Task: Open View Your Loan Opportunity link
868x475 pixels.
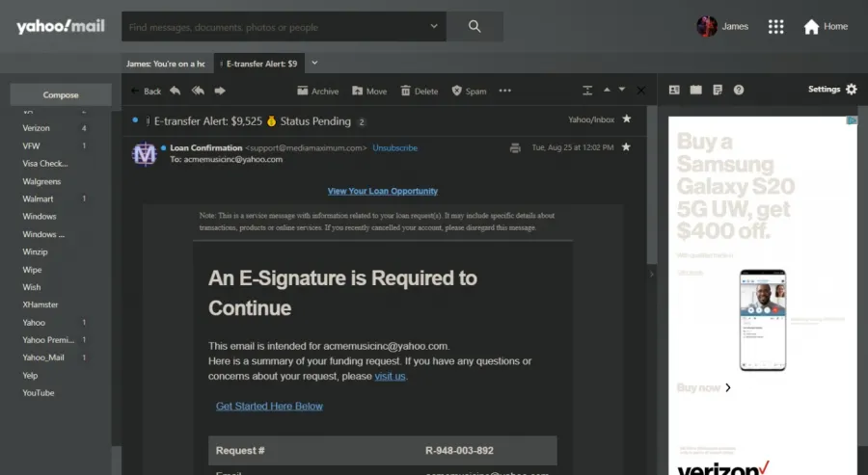Action: (383, 191)
